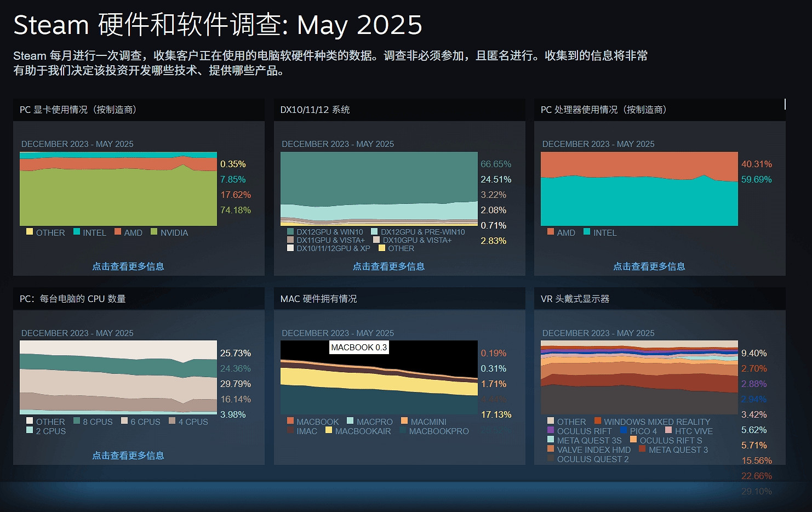Toggle the MACMINI series visibility
The image size is (812, 512).
pos(403,422)
